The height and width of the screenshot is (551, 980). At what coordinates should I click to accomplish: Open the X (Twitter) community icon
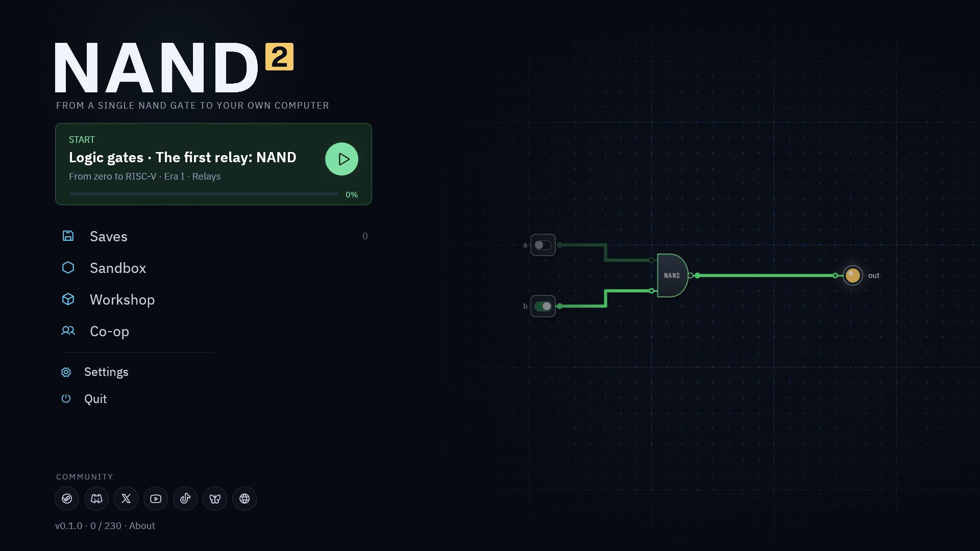tap(126, 498)
